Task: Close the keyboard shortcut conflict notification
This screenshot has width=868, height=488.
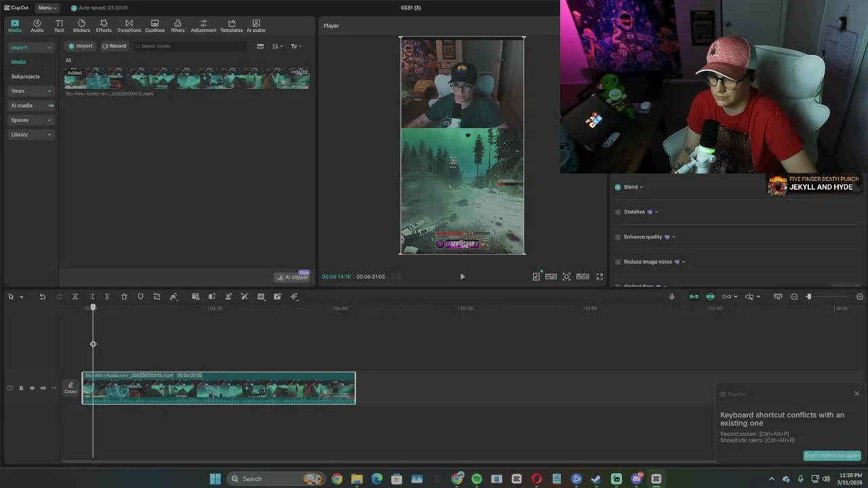Action: point(856,394)
